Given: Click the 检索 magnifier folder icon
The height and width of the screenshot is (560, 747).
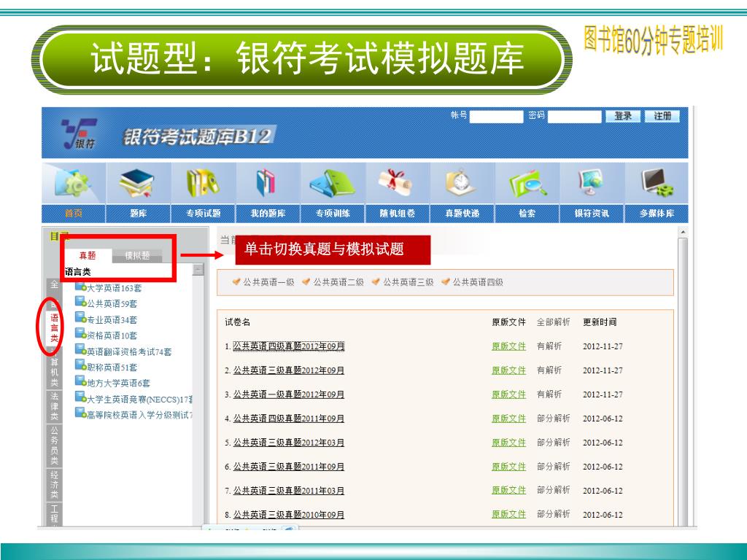Looking at the screenshot, I should tap(527, 184).
